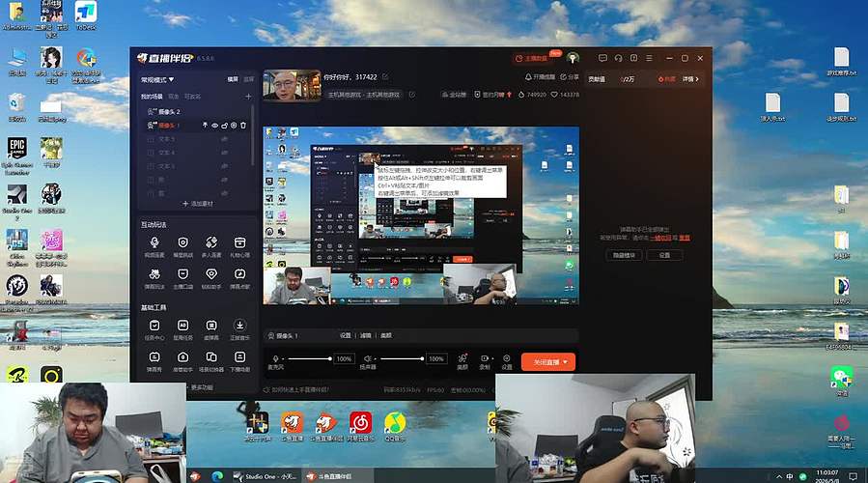Screen dimensions: 868x483
Task: Select 摄像头 2 source row
Action: [197, 112]
